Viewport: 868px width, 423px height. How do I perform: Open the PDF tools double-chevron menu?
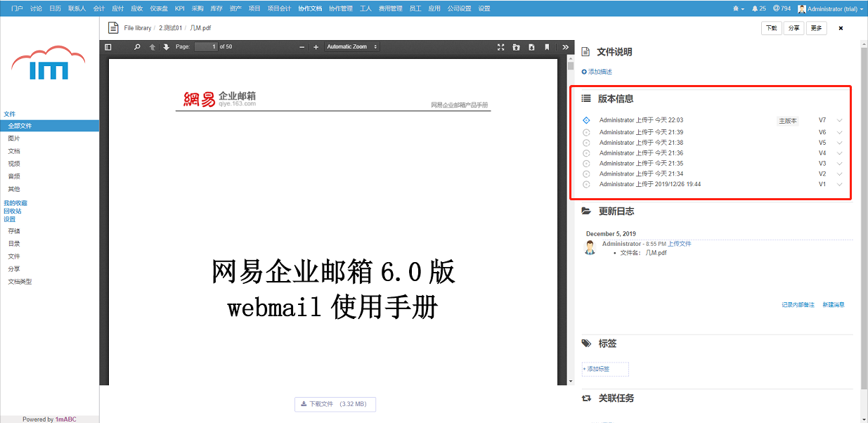click(566, 47)
